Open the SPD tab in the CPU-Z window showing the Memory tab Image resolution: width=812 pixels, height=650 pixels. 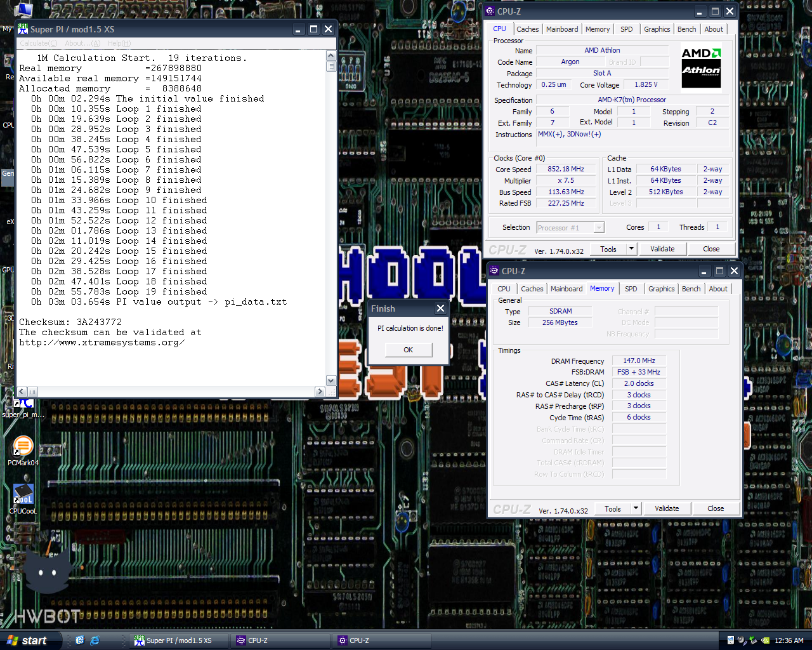click(631, 289)
